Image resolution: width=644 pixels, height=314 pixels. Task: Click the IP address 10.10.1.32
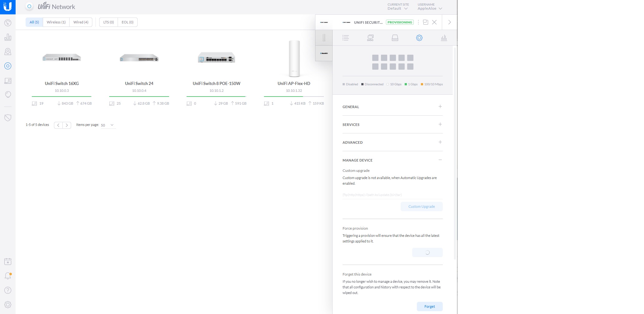coord(294,91)
